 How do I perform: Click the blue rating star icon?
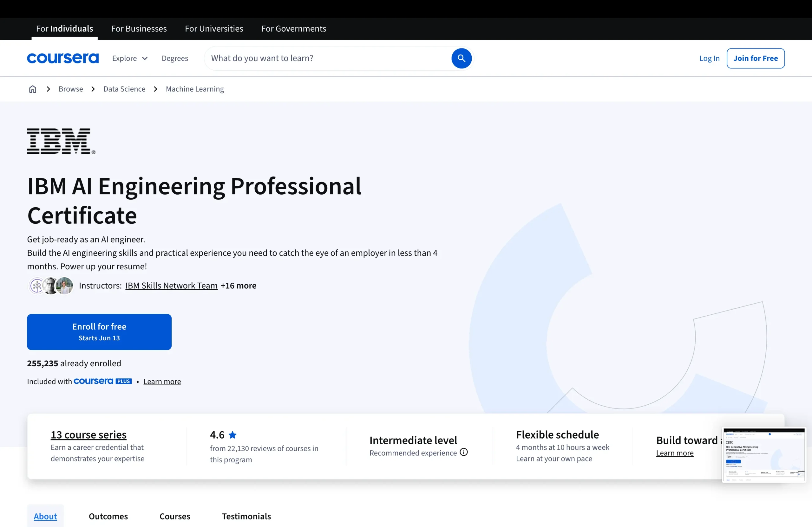tap(232, 434)
